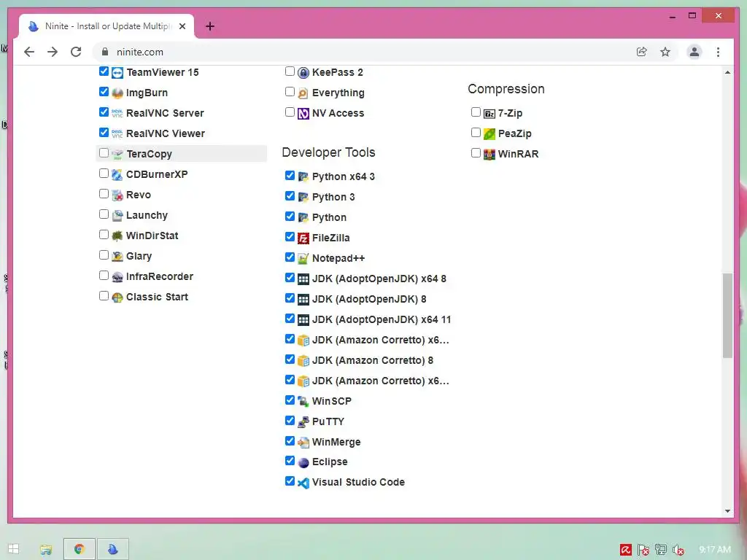Click the Eclipse sphere icon
This screenshot has height=560, width=747.
pos(303,462)
